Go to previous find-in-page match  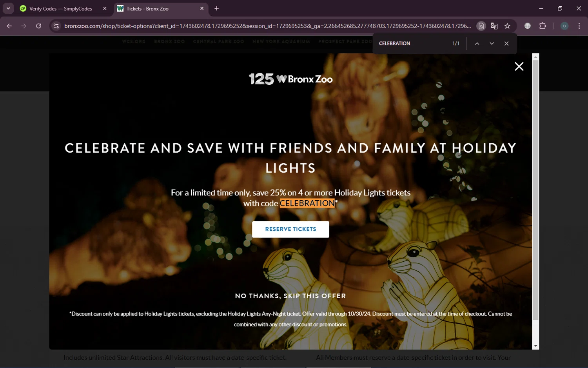click(x=477, y=44)
